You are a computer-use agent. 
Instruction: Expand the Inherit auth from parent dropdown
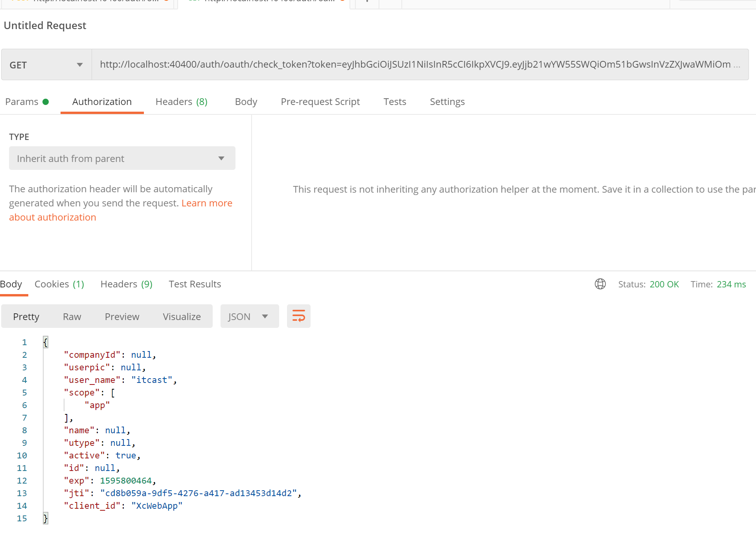pos(122,158)
